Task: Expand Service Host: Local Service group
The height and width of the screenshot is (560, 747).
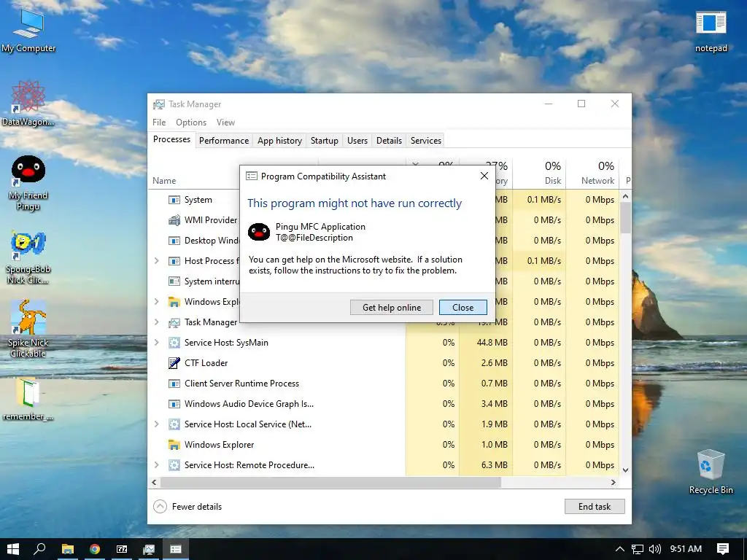Action: click(x=157, y=424)
